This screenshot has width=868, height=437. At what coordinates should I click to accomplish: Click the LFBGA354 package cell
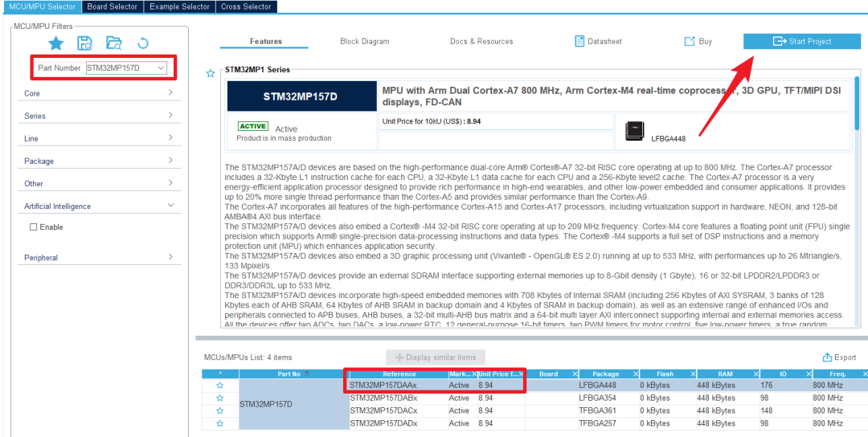click(x=608, y=398)
